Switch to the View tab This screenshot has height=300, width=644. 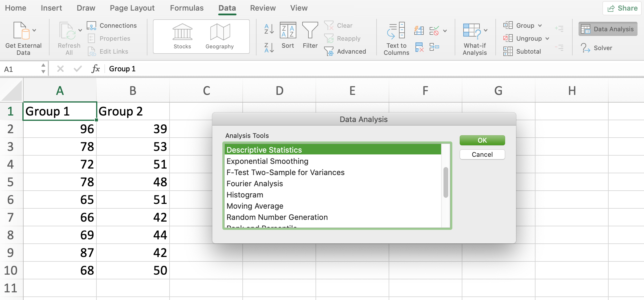click(x=299, y=8)
